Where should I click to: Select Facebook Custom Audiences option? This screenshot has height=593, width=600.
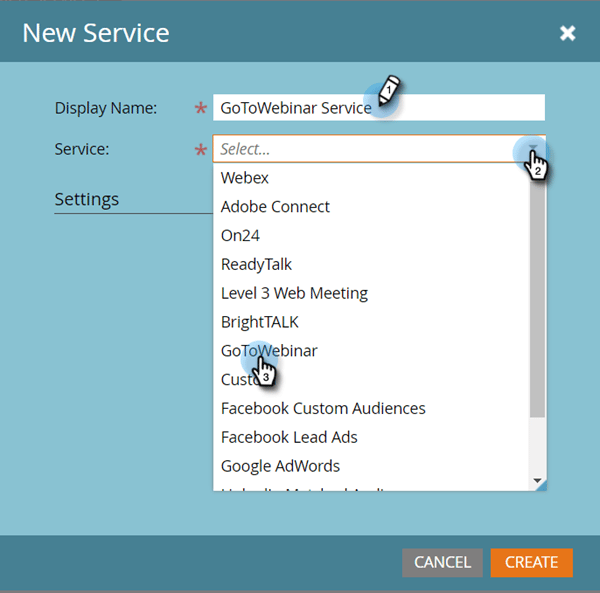[x=371, y=409]
